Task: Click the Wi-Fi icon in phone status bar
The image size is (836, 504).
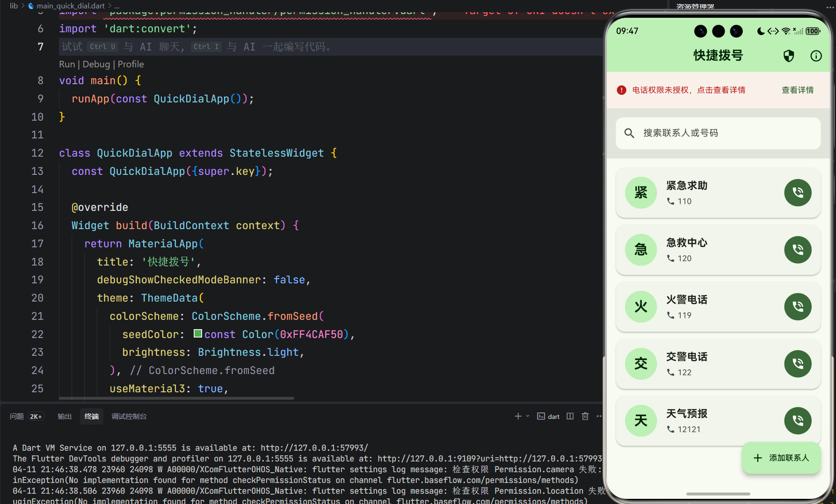Action: [786, 31]
